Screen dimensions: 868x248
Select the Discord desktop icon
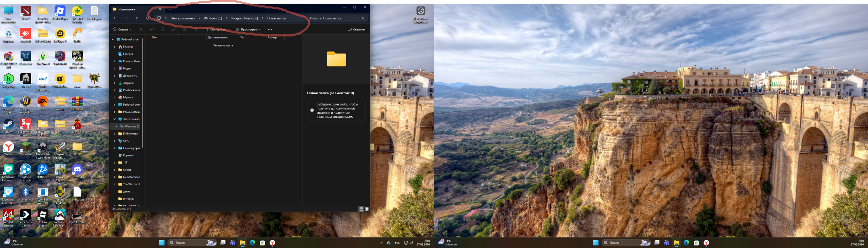coord(77,170)
